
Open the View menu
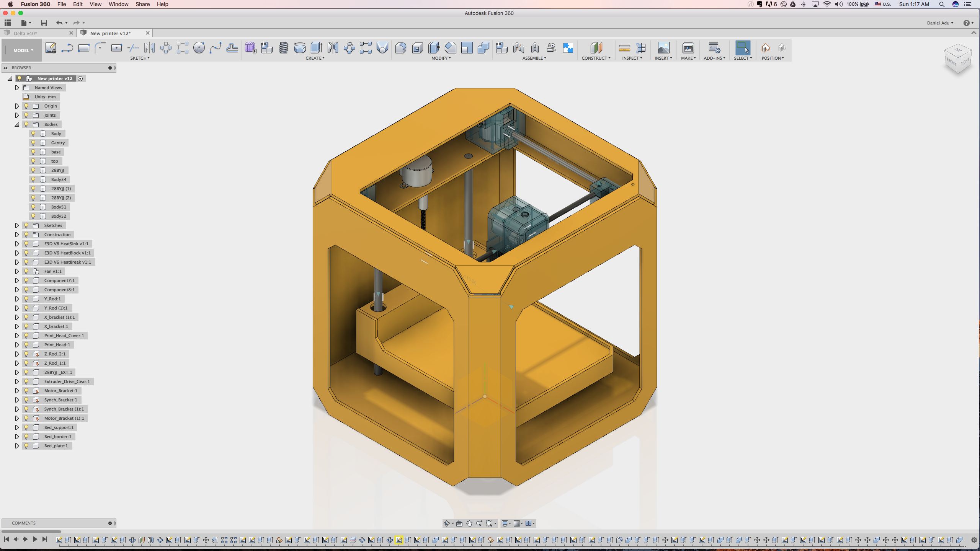[95, 4]
